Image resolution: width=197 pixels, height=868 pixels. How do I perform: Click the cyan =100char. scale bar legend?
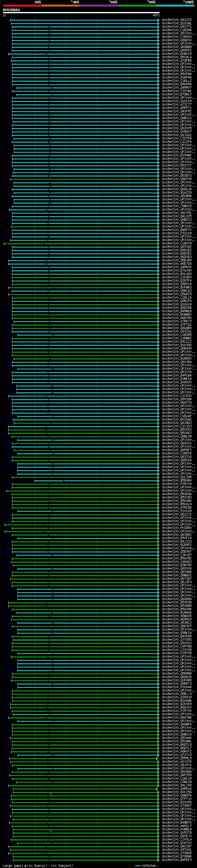point(137,865)
